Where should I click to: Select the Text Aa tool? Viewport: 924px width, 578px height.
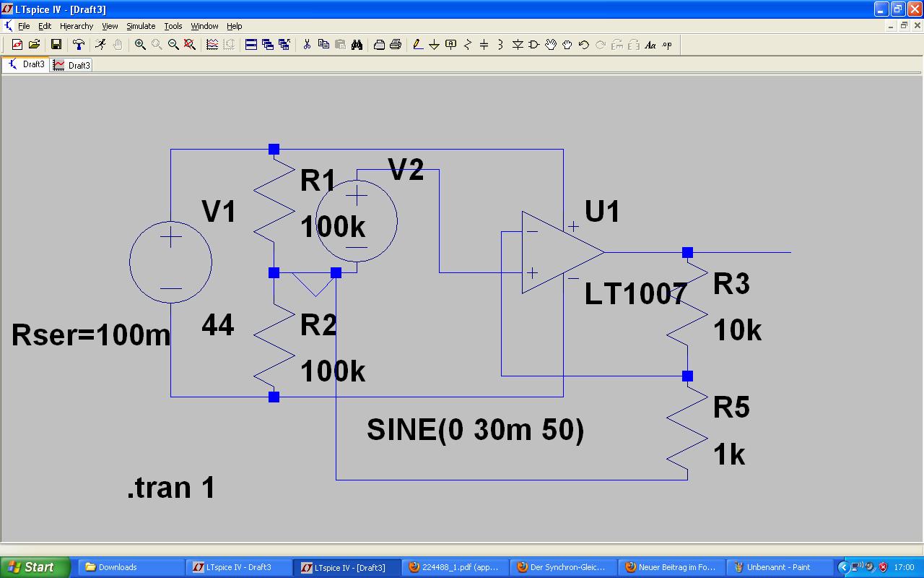[650, 45]
